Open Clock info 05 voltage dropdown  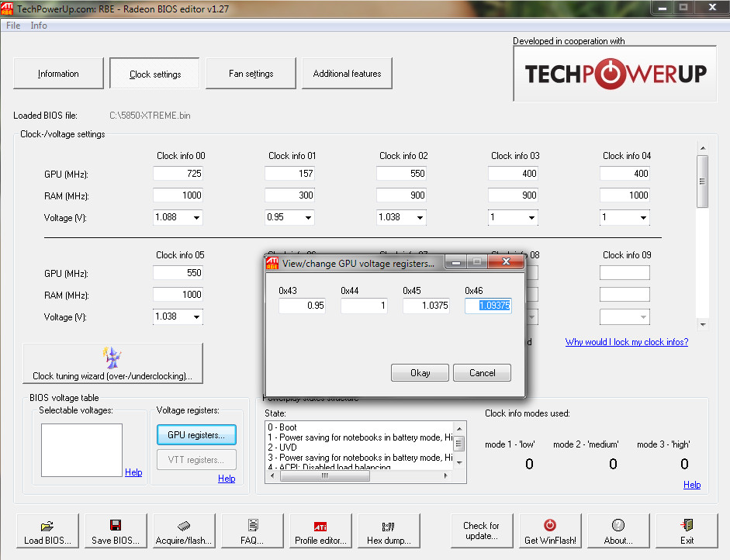[196, 317]
